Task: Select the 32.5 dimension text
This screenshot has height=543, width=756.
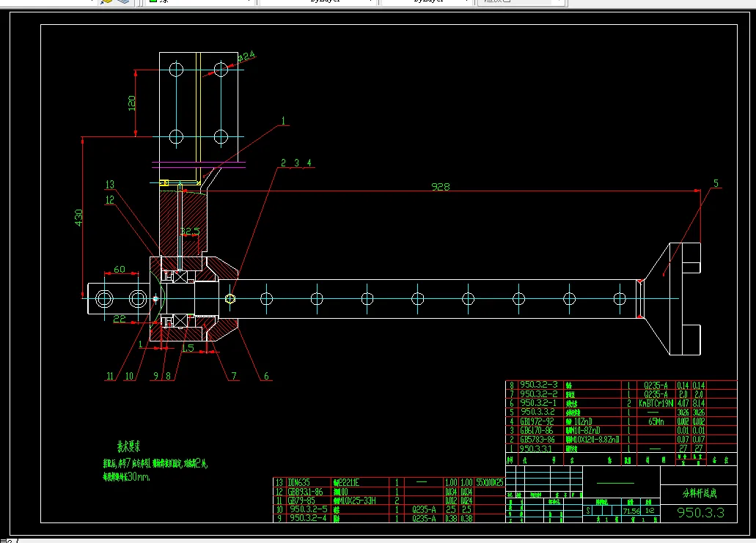Action: (x=189, y=232)
